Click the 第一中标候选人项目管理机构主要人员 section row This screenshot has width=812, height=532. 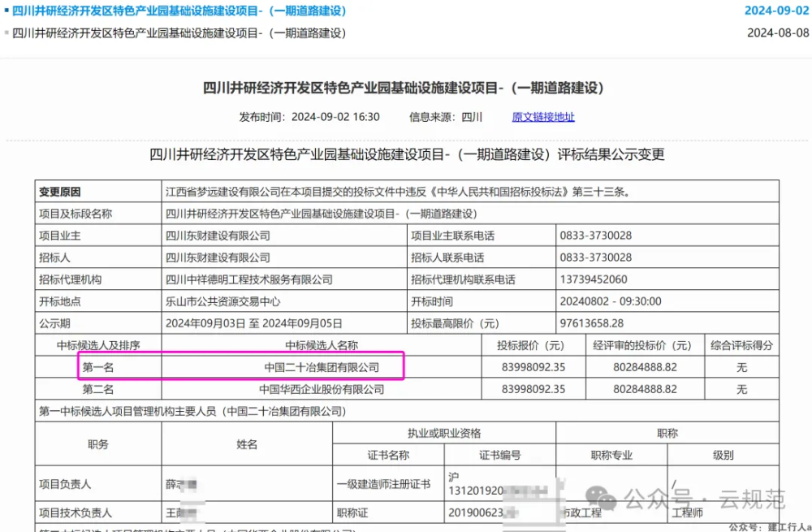pos(407,411)
